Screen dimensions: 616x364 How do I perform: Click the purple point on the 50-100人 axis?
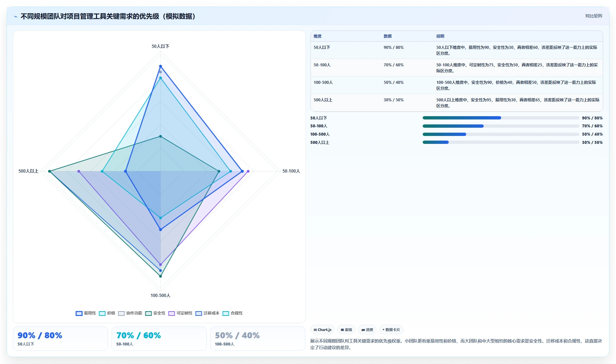(x=248, y=171)
